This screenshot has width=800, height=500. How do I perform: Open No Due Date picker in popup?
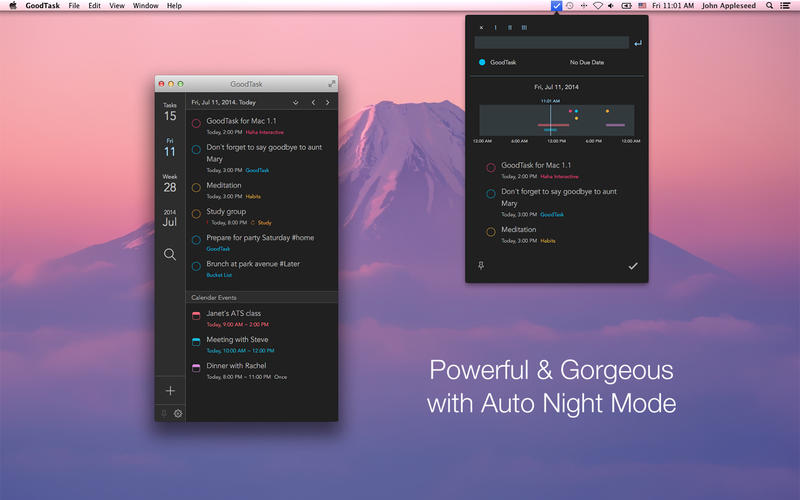click(587, 62)
